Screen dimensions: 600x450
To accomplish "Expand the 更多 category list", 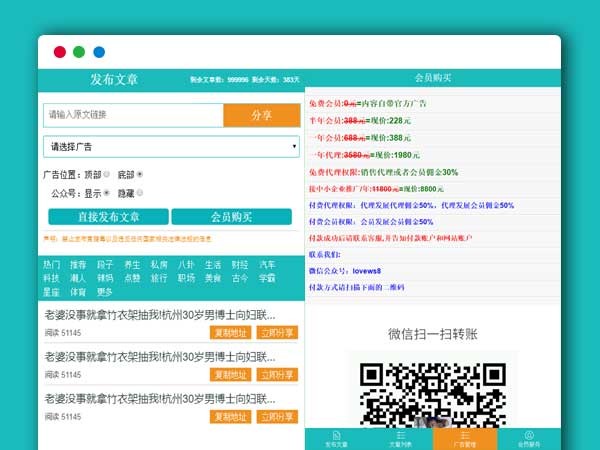I will coord(105,292).
